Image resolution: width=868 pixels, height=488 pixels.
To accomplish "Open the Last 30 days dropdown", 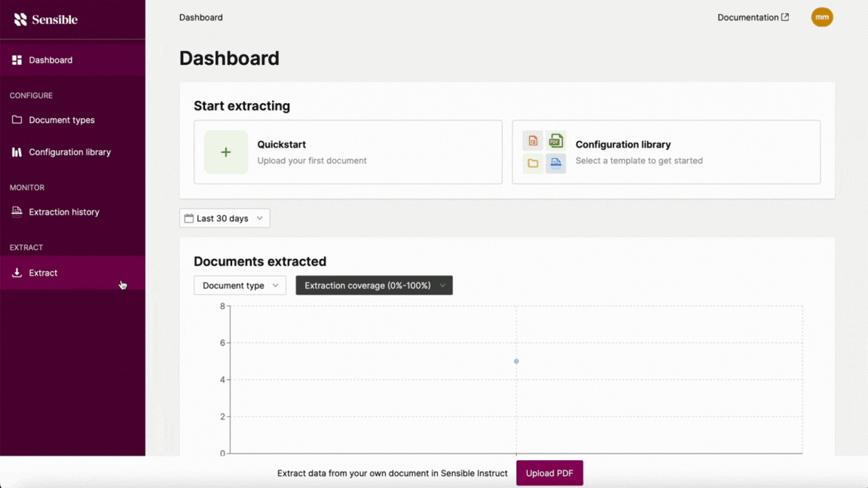I will pyautogui.click(x=225, y=218).
